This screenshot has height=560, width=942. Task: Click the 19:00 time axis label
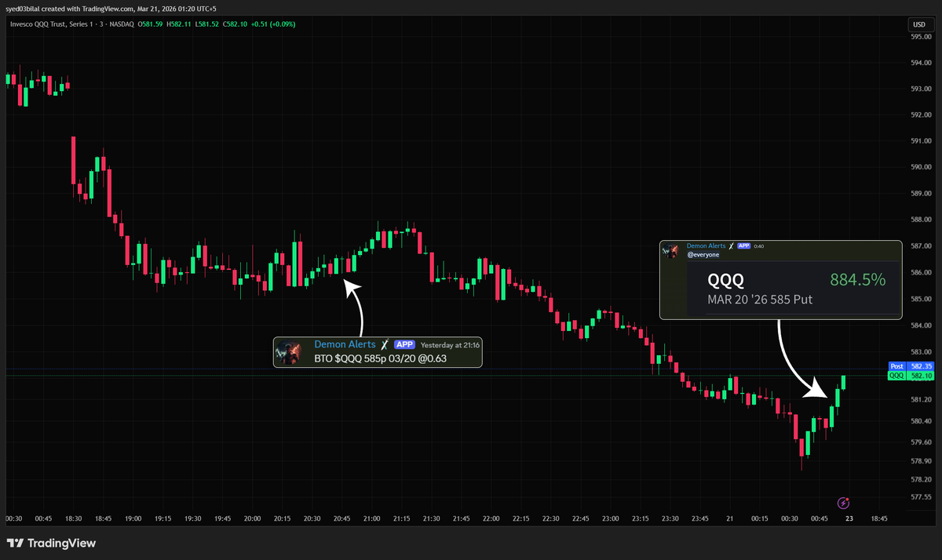133,518
